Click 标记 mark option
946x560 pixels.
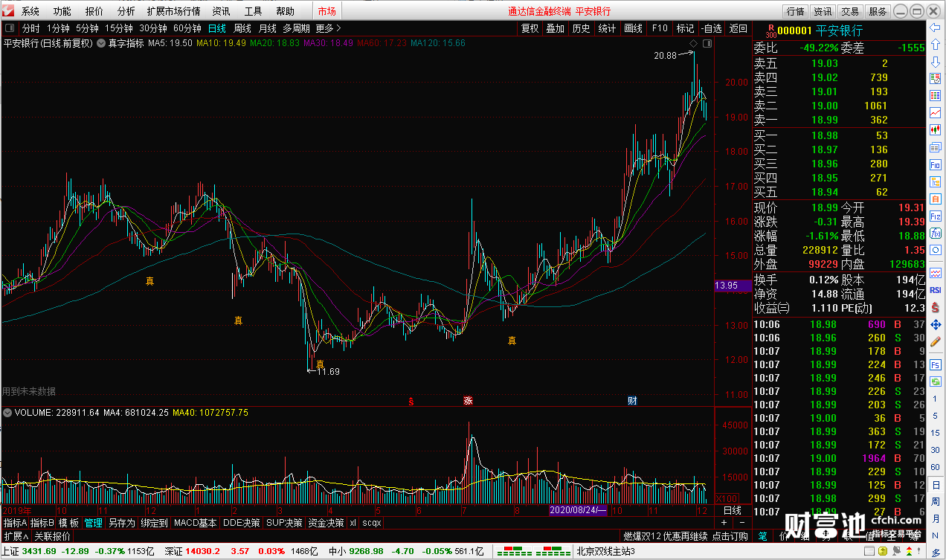pos(685,28)
